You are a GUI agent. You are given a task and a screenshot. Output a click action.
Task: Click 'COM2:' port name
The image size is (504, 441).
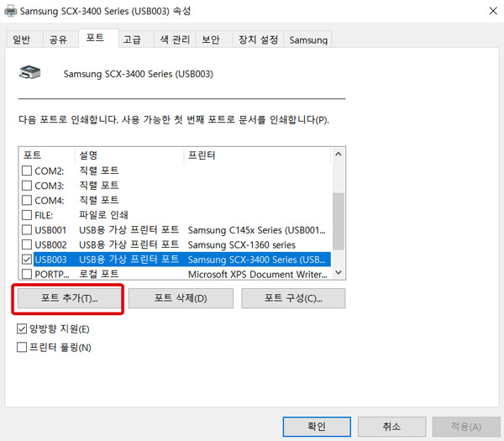point(50,171)
